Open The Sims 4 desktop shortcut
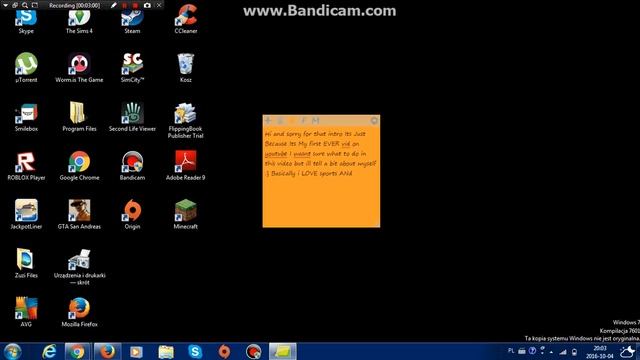 79,22
